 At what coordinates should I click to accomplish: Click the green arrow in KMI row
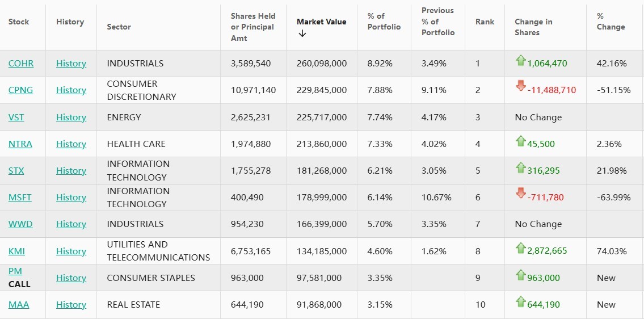click(x=520, y=248)
